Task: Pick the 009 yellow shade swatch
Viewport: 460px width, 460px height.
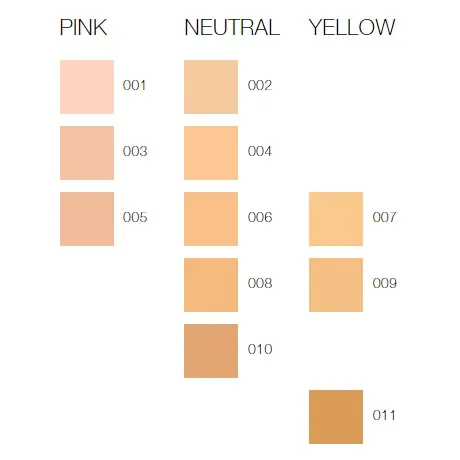Action: pyautogui.click(x=336, y=285)
